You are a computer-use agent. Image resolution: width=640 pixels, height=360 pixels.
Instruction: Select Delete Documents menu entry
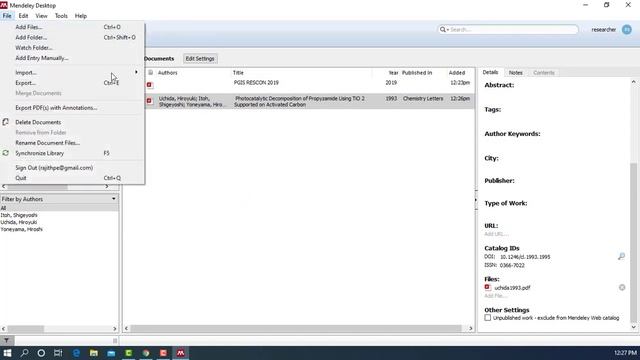click(x=72, y=122)
